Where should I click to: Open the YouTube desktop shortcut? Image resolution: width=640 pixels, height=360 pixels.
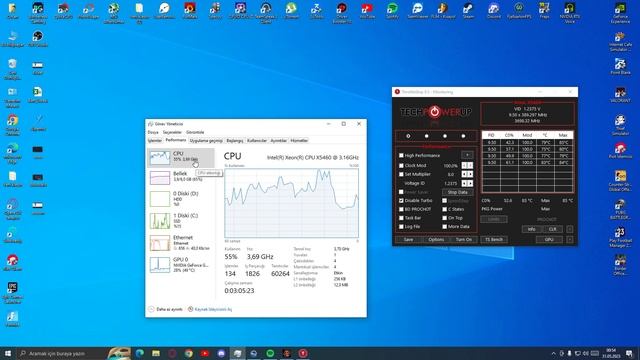click(367, 11)
